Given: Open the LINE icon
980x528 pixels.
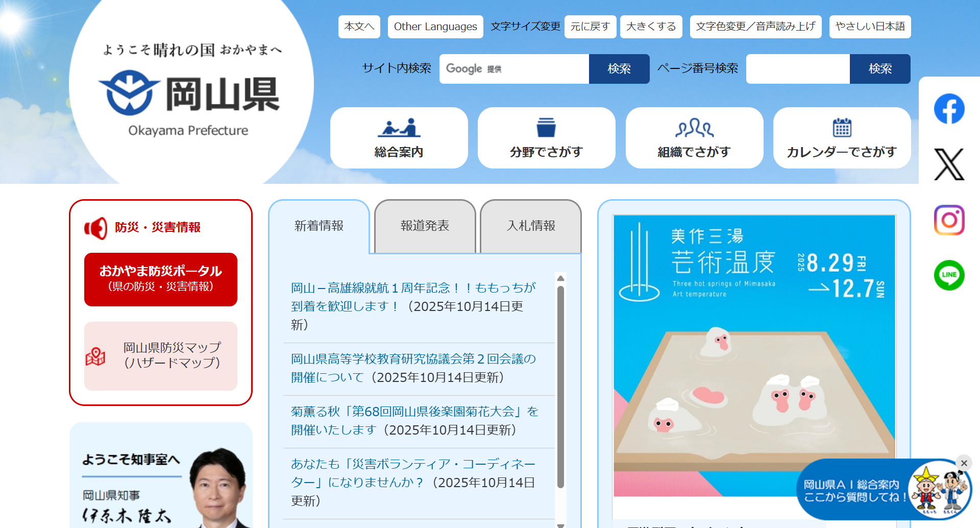Looking at the screenshot, I should (x=949, y=275).
